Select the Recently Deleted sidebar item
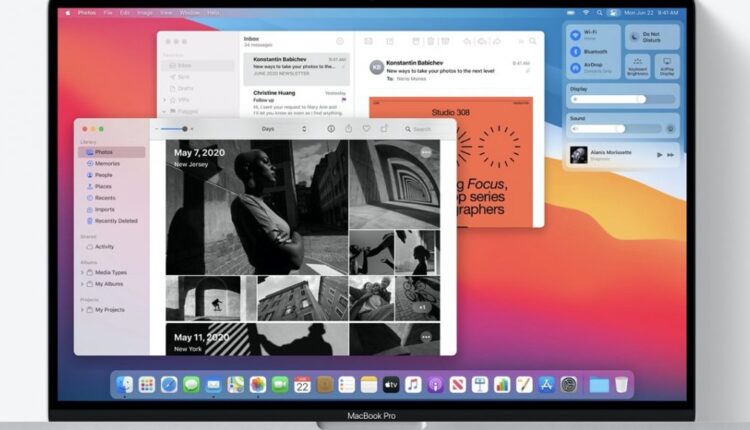750x430 pixels. pyautogui.click(x=115, y=221)
